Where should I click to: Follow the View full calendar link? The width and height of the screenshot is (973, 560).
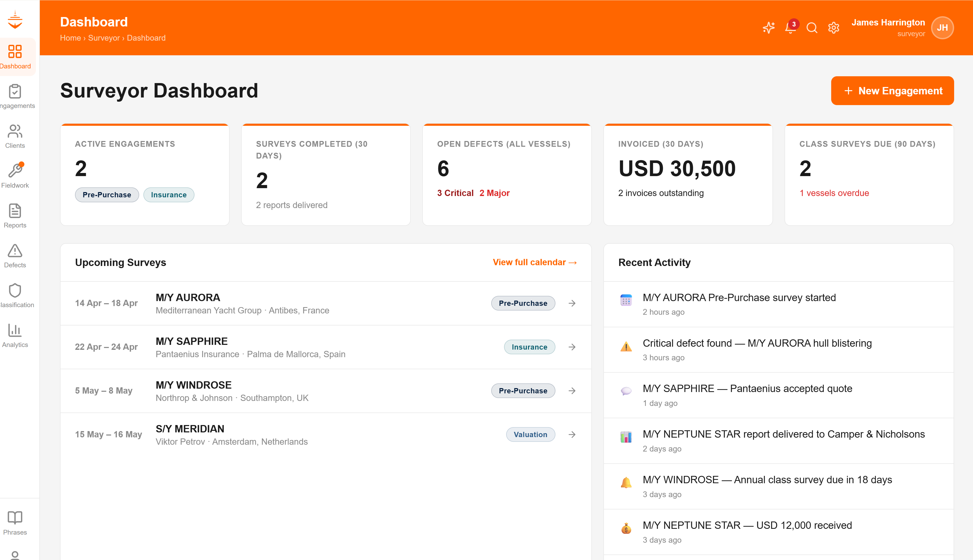534,262
